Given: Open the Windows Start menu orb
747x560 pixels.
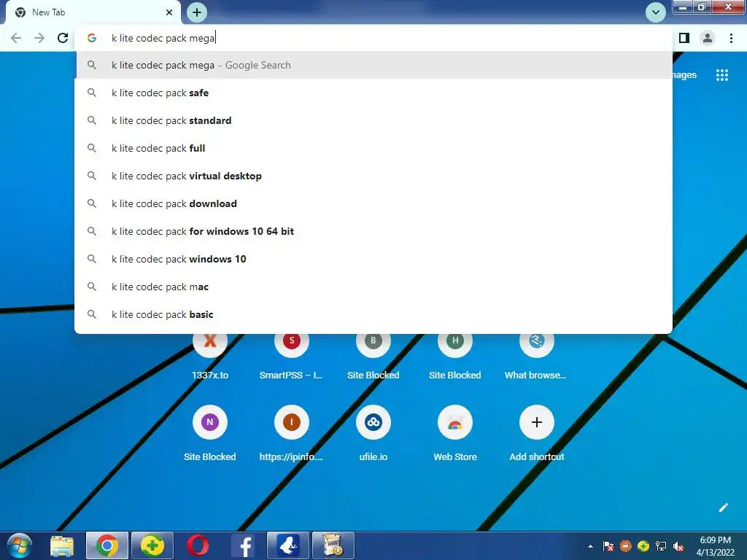Looking at the screenshot, I should 20,545.
